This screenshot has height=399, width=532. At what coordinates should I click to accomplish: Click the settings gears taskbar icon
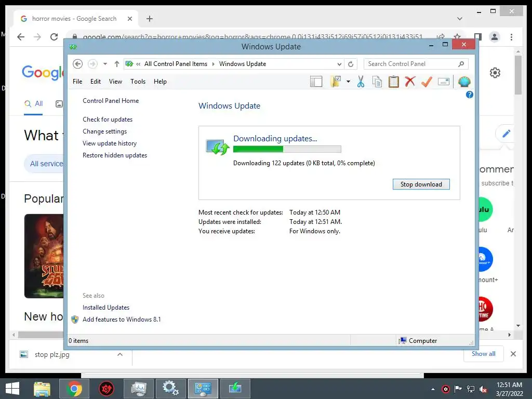click(x=170, y=389)
